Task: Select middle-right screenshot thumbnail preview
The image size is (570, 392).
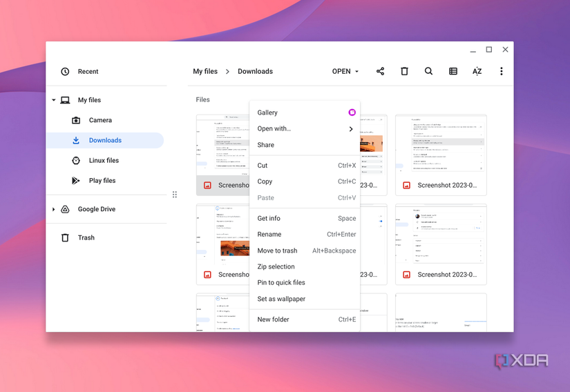Action: tap(441, 235)
